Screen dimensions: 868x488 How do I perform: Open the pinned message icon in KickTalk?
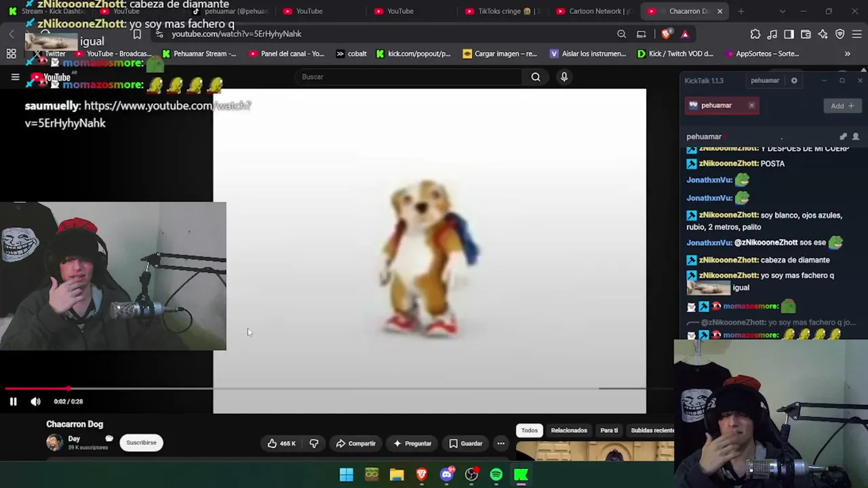[843, 136]
